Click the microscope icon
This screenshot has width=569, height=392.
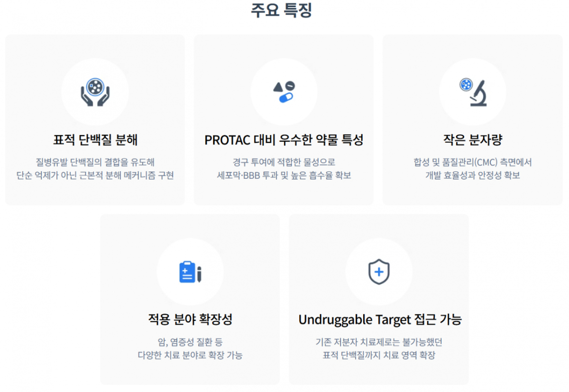[x=473, y=92]
